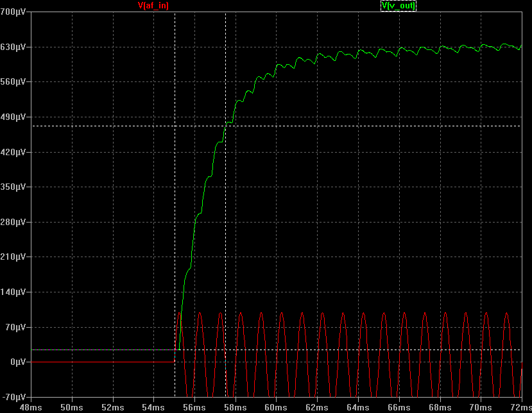Click the green trace plateau near 66ms
Image resolution: width=532 pixels, height=413 pixels.
(399, 49)
